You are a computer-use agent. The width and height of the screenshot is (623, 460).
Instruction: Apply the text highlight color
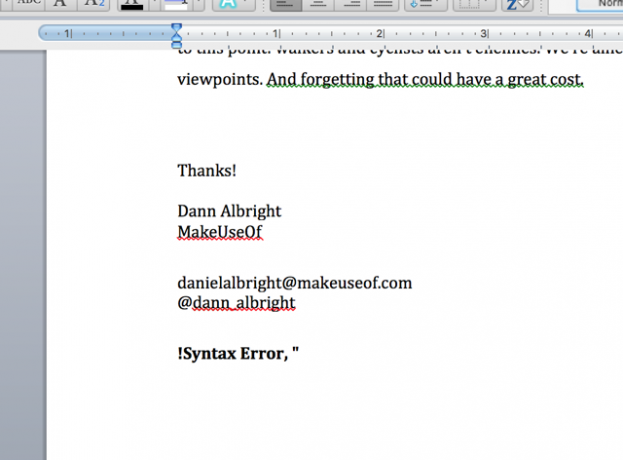coord(176,5)
